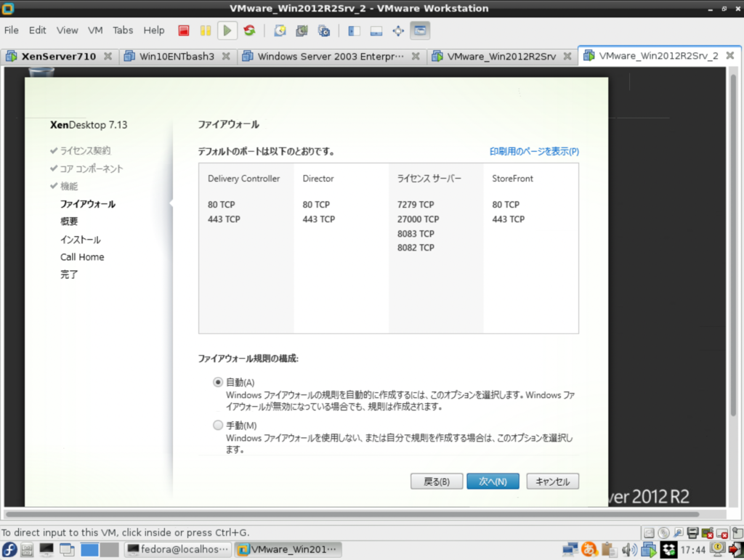Open the Tabs menu

pos(123,31)
